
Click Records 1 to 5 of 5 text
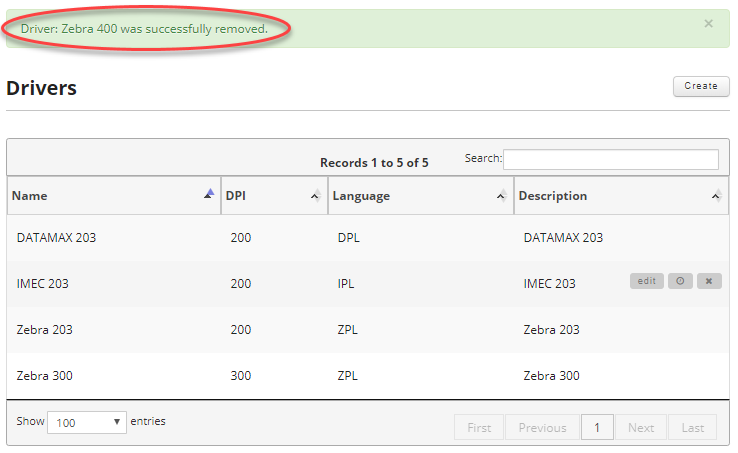[374, 163]
